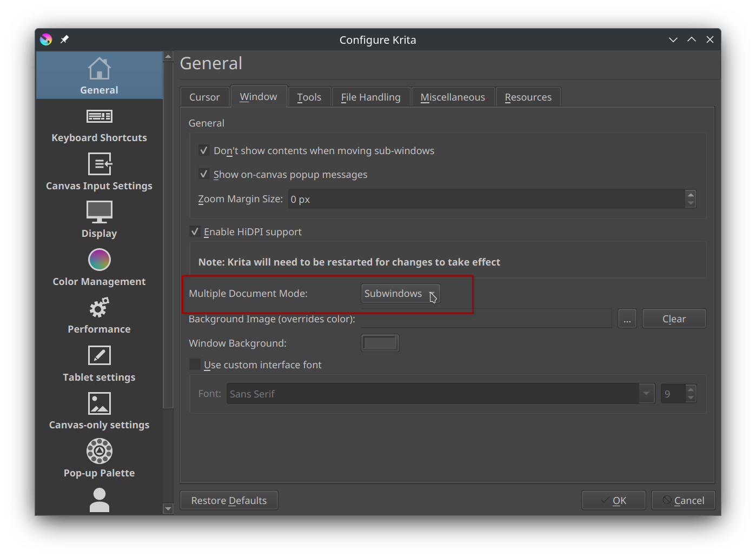
Task: Pick the Window Background color swatch
Action: tap(380, 343)
